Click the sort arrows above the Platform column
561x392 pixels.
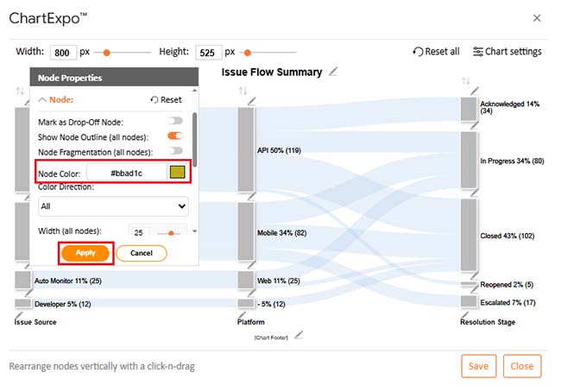tap(242, 91)
